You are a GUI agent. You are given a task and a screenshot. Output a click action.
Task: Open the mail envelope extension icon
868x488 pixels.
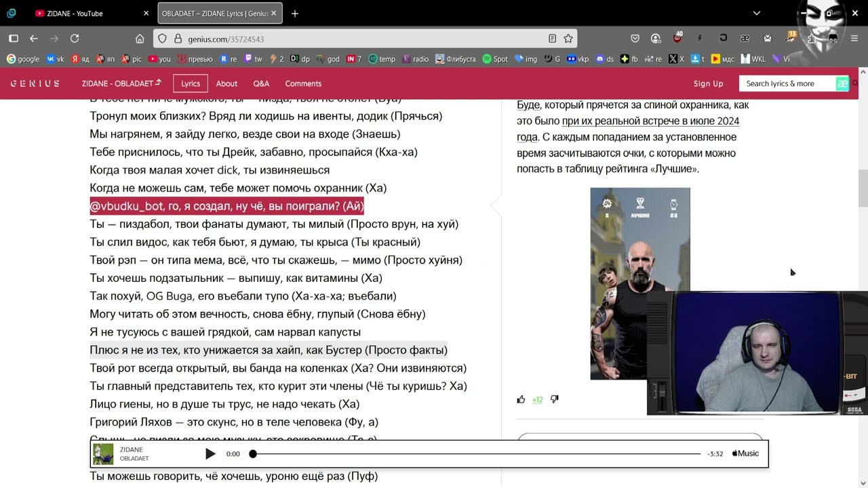(x=767, y=39)
